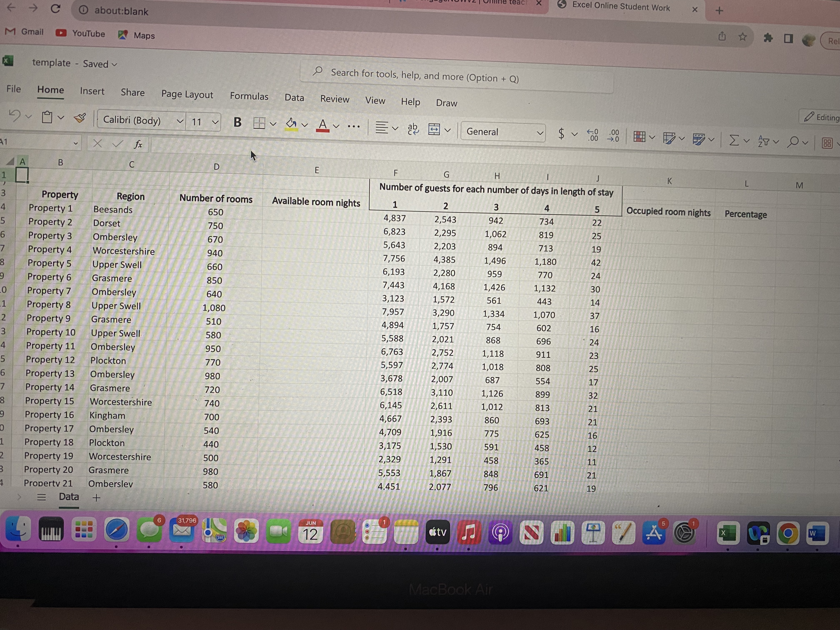The image size is (840, 630).
Task: Click the Bold formatting button
Action: (x=237, y=122)
